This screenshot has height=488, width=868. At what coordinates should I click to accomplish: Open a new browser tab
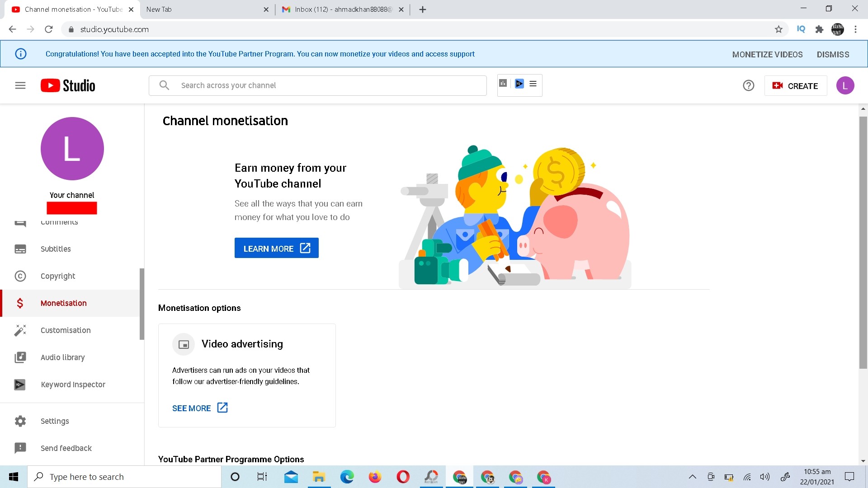tap(423, 9)
